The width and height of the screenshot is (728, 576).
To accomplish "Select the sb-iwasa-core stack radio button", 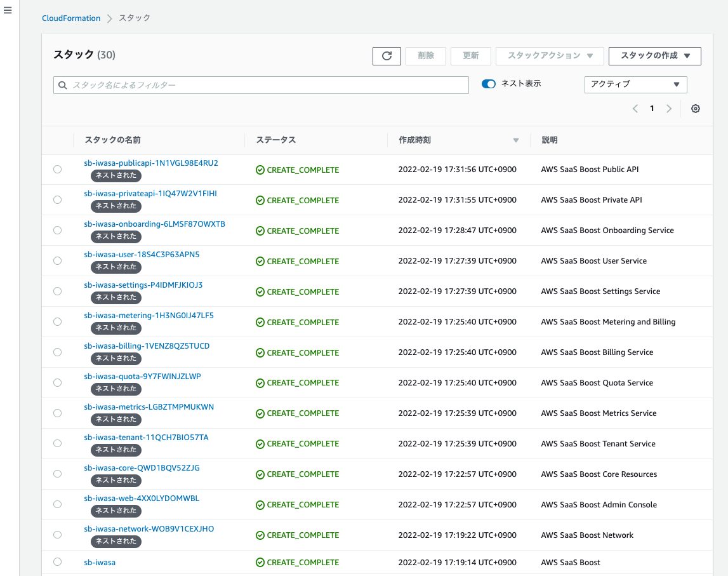I will 57,474.
